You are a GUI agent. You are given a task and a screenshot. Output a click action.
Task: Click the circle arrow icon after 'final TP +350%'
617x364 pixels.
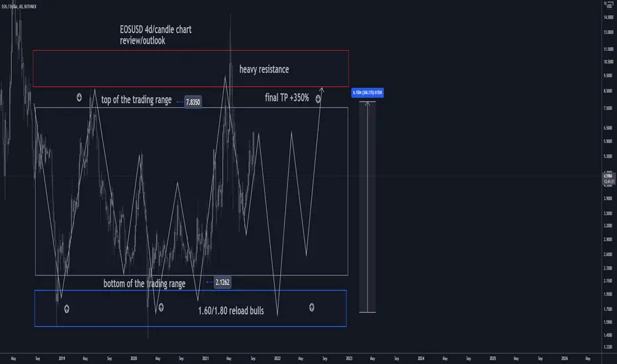click(318, 99)
